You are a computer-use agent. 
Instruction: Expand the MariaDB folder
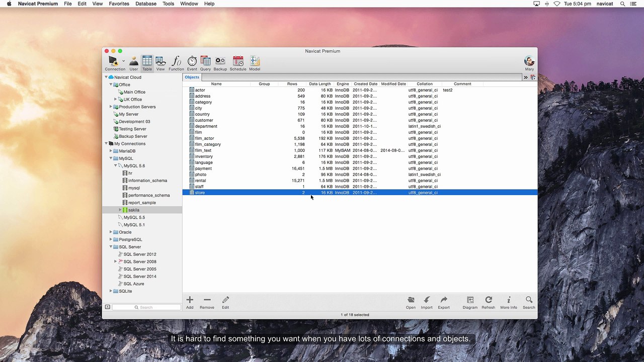(111, 151)
